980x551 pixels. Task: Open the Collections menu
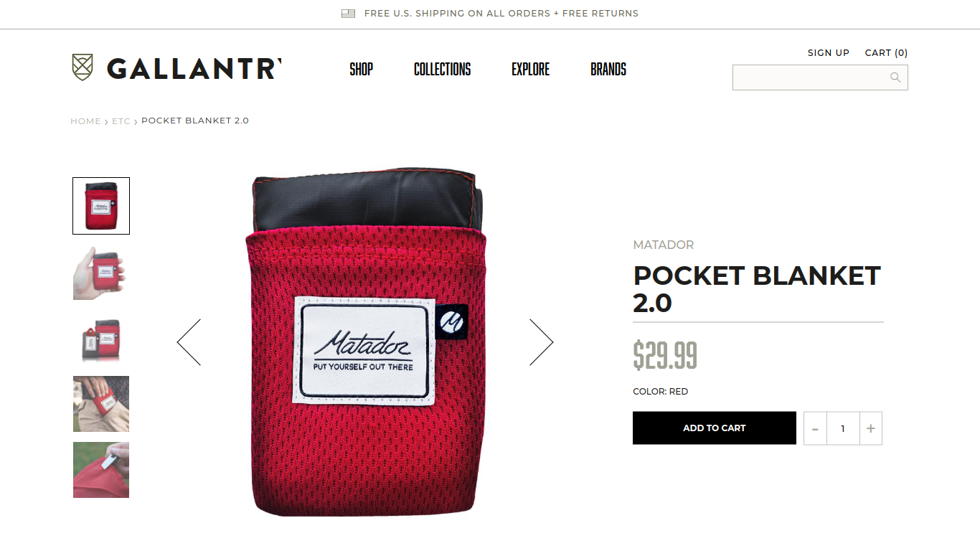pyautogui.click(x=443, y=69)
